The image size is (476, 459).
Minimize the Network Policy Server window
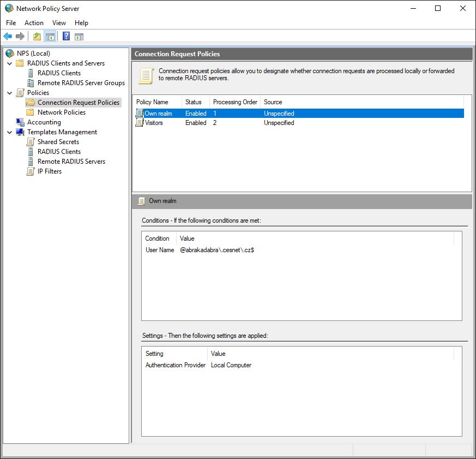coord(413,8)
